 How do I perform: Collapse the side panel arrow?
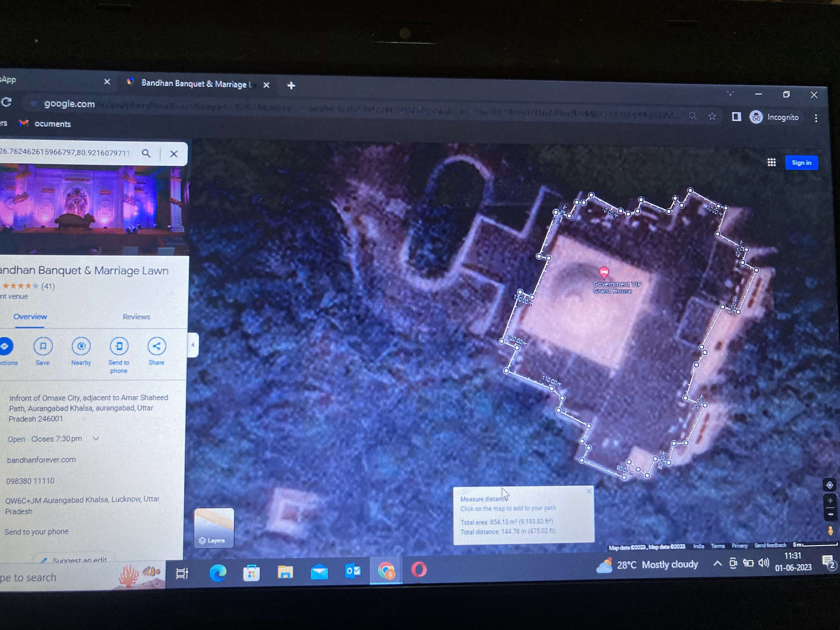click(193, 345)
